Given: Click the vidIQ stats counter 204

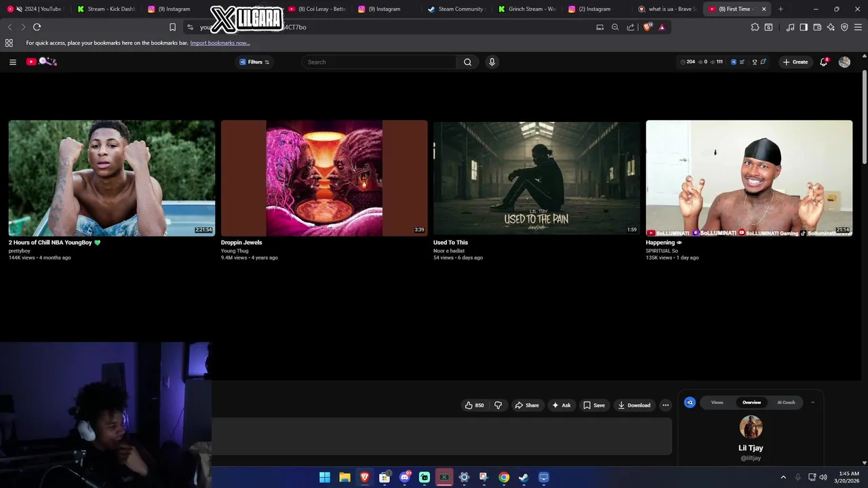Looking at the screenshot, I should click(x=688, y=62).
